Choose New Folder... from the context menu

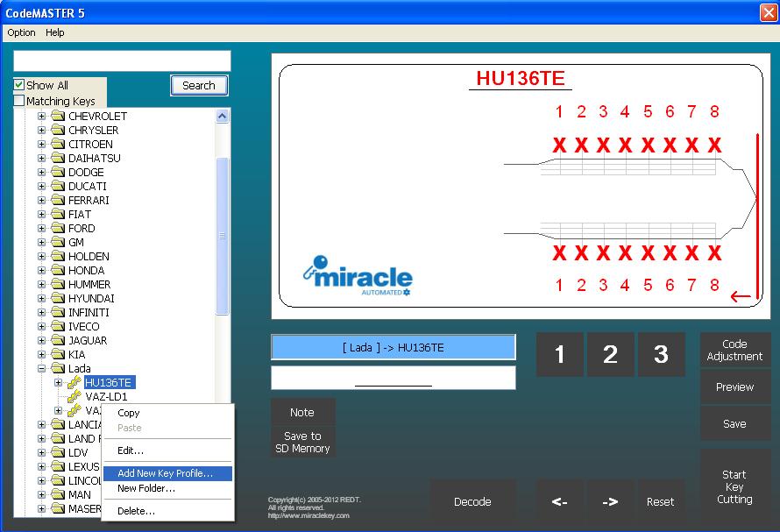pos(167,488)
